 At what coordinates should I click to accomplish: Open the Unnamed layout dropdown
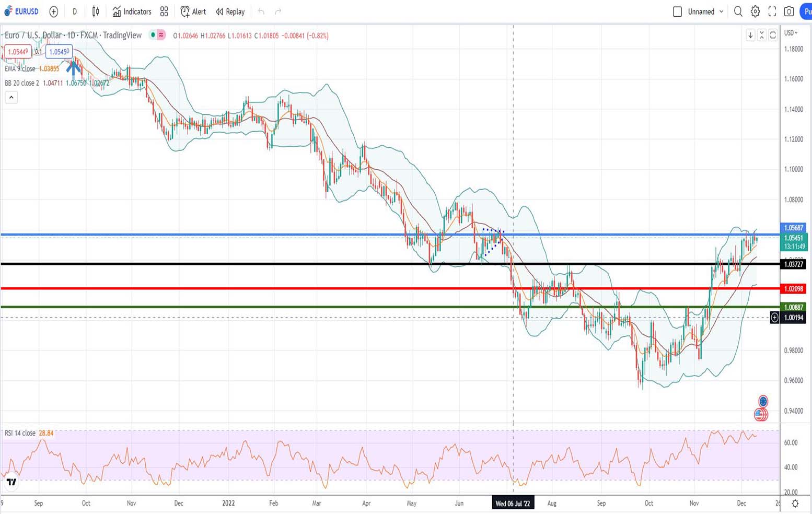coord(706,11)
